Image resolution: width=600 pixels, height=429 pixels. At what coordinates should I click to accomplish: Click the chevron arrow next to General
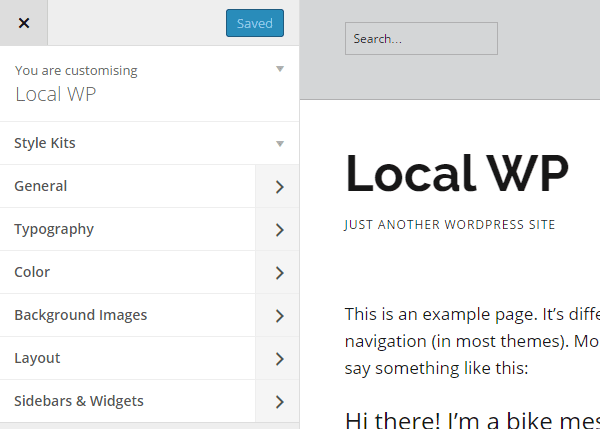pos(279,187)
